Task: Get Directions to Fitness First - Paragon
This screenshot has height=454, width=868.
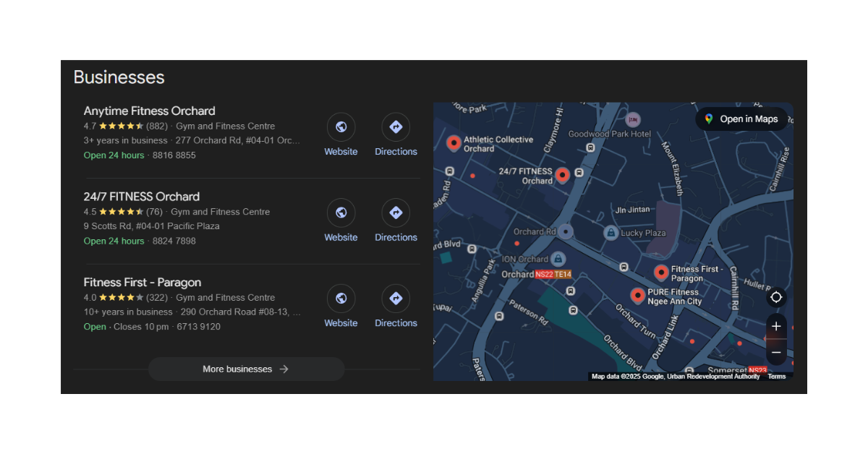Action: [396, 299]
